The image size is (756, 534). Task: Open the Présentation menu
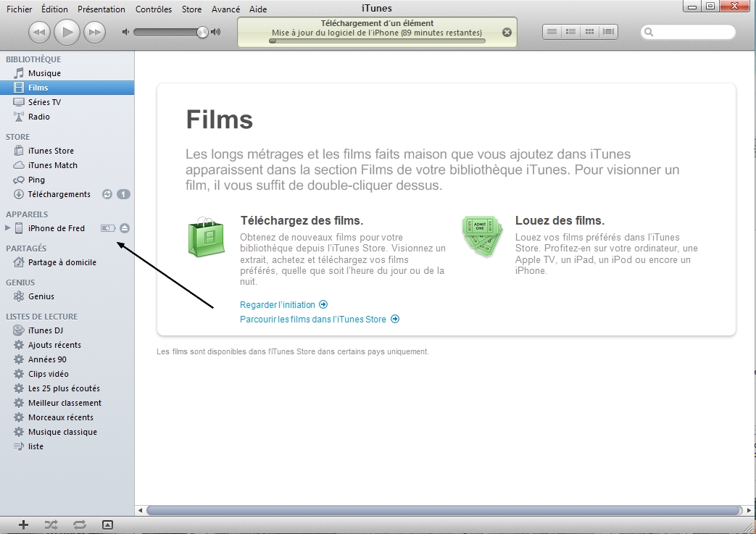click(101, 9)
